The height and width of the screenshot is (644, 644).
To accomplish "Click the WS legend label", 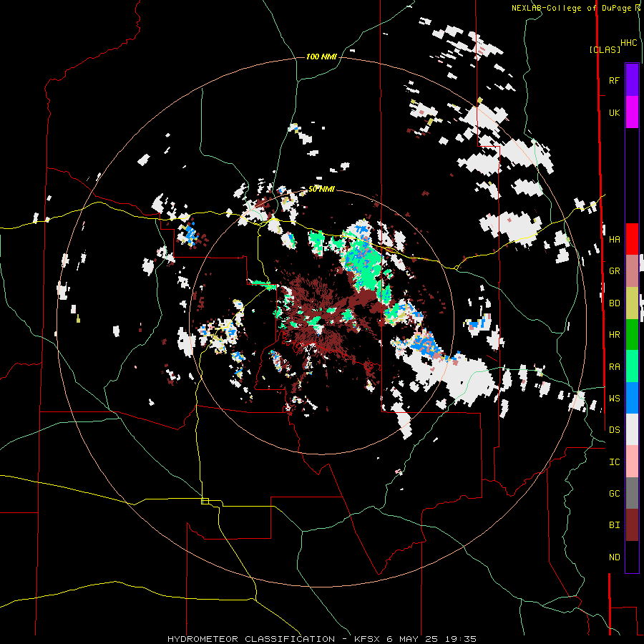I will pos(614,399).
